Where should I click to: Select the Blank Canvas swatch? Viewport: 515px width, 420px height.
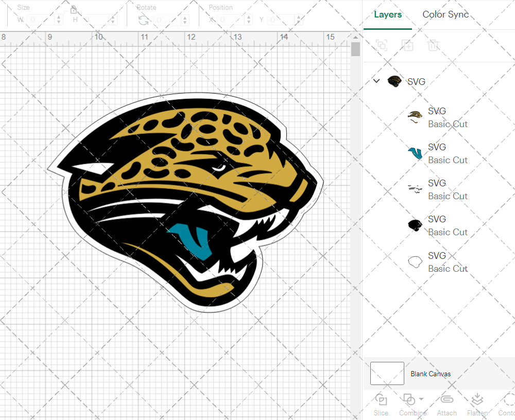[387, 373]
